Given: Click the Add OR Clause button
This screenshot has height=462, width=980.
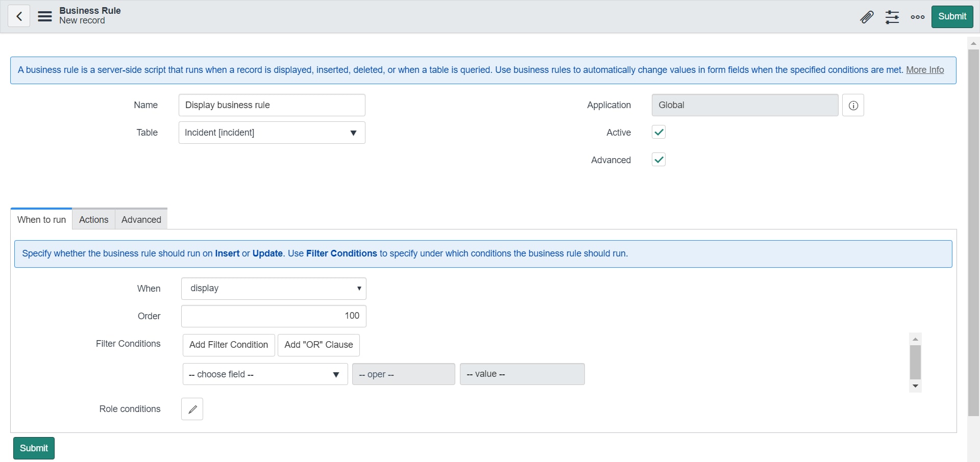Looking at the screenshot, I should (318, 345).
